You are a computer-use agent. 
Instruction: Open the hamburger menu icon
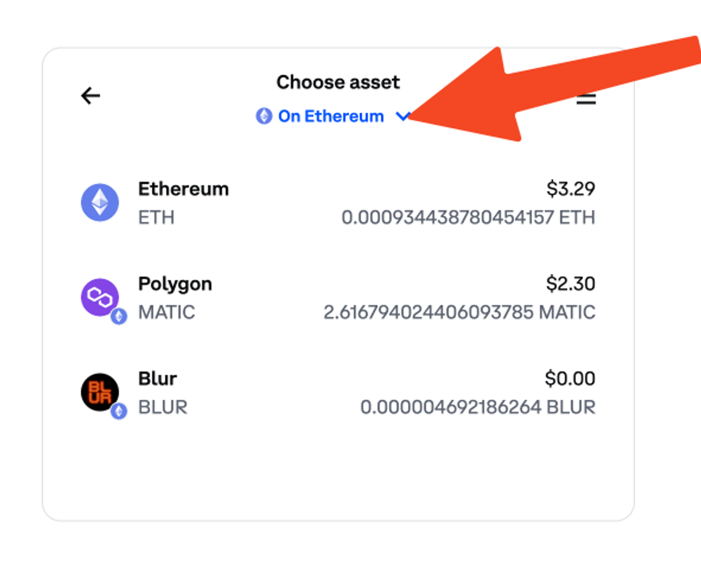click(x=586, y=99)
